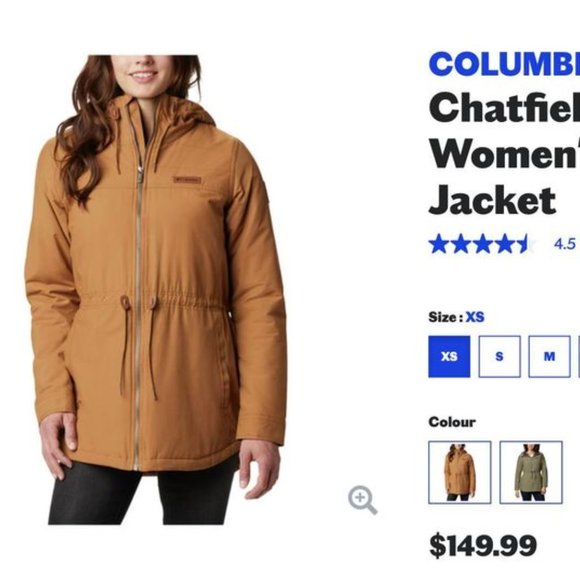The height and width of the screenshot is (580, 580).
Task: Click the first blue rating star
Action: click(x=439, y=244)
